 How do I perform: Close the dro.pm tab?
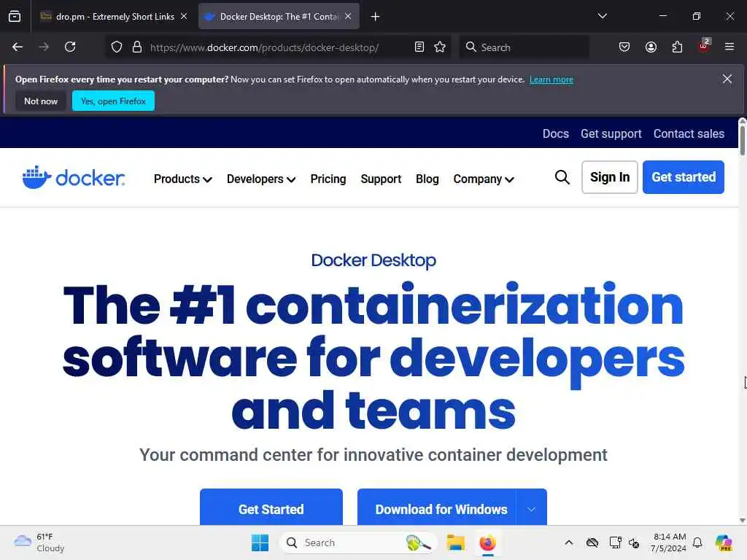point(184,16)
